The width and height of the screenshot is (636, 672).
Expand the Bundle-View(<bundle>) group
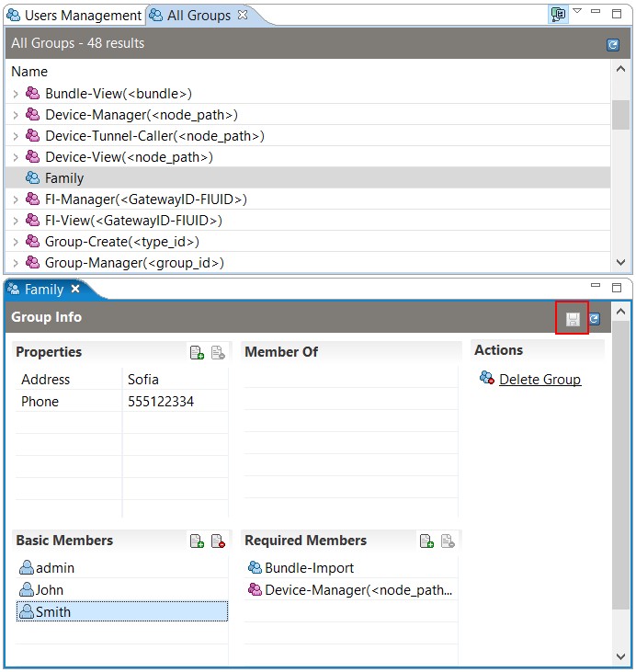(x=16, y=94)
